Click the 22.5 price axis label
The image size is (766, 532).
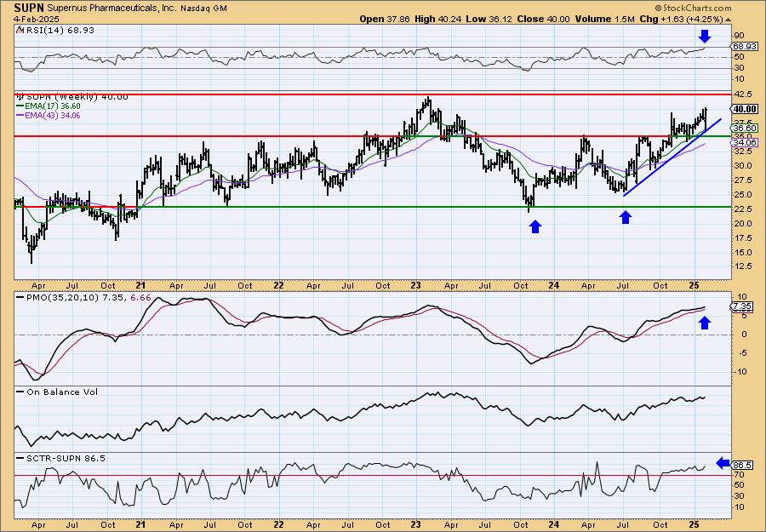(742, 209)
